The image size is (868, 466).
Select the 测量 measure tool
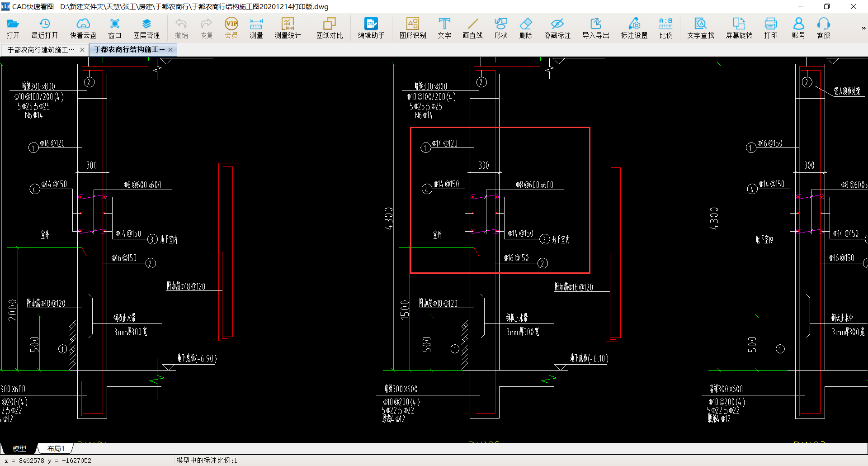point(256,29)
